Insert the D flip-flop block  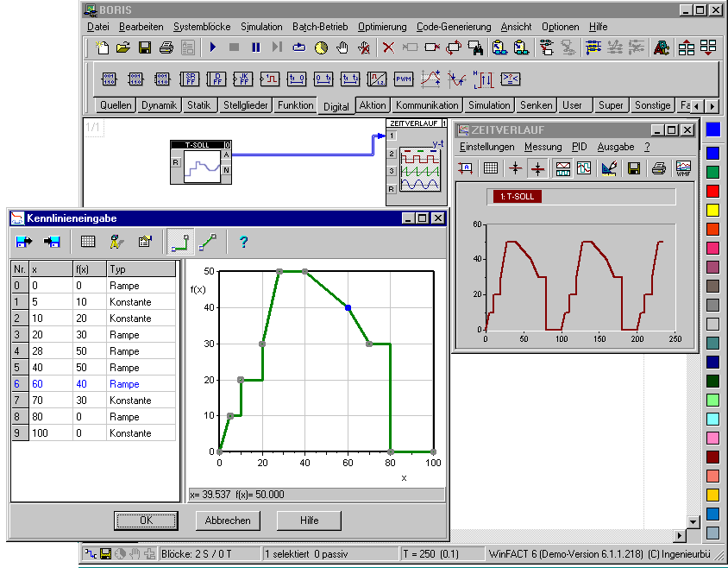pyautogui.click(x=217, y=79)
